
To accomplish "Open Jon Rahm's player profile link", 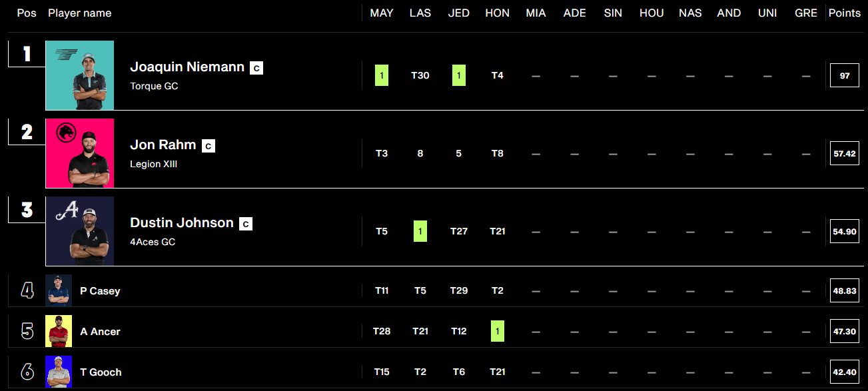I will point(163,145).
